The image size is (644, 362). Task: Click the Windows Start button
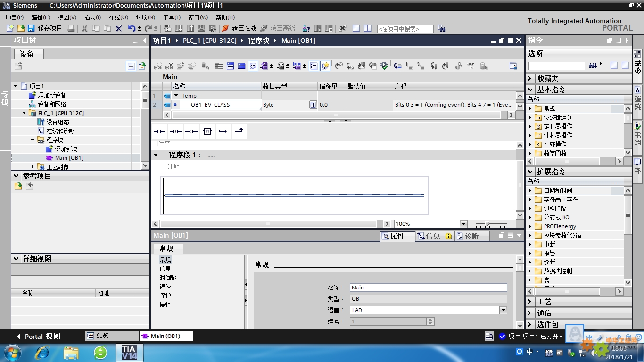[x=12, y=353]
